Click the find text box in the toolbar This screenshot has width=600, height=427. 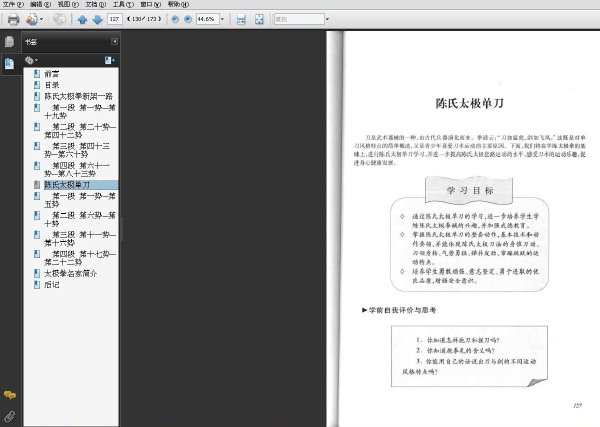click(299, 19)
